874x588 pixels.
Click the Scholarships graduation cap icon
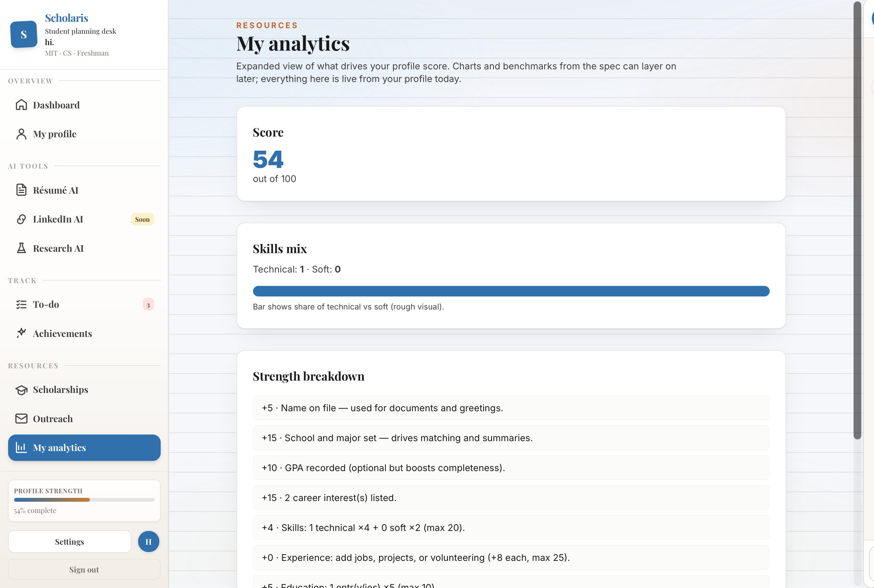point(21,390)
